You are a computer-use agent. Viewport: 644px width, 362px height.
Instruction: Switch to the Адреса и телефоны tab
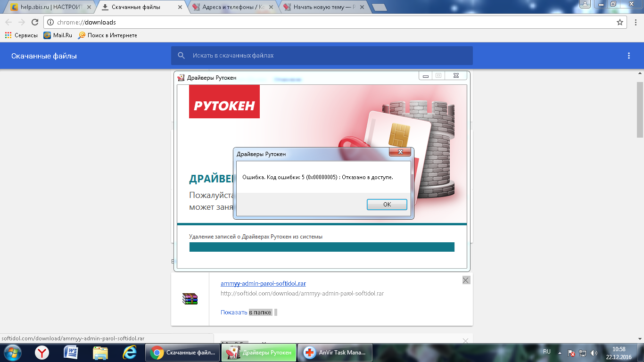point(233,7)
